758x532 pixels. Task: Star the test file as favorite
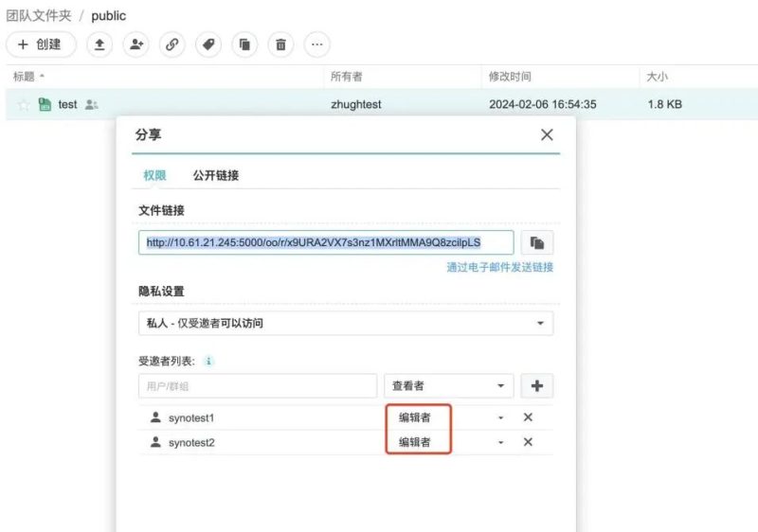click(23, 105)
